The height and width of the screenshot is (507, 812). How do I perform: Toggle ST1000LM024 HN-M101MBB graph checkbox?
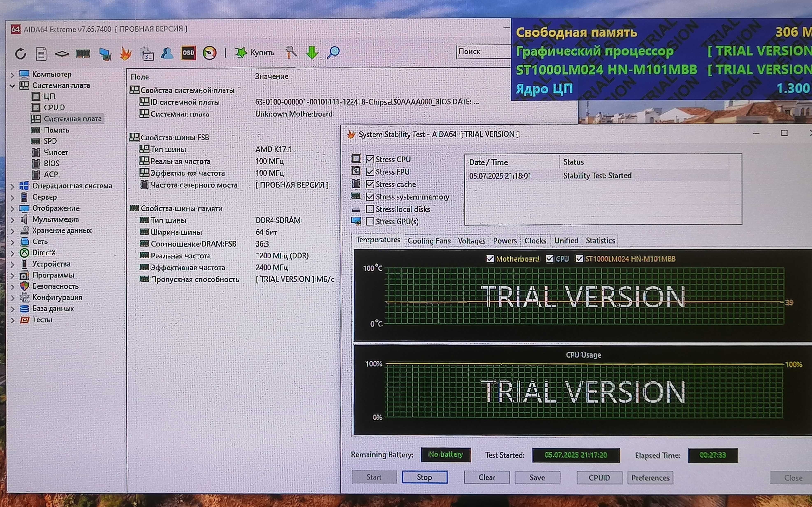(579, 259)
